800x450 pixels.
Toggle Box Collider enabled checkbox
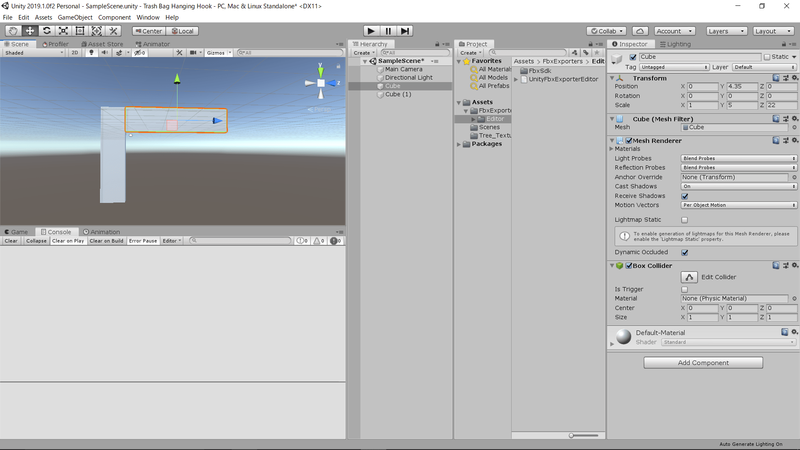point(629,266)
